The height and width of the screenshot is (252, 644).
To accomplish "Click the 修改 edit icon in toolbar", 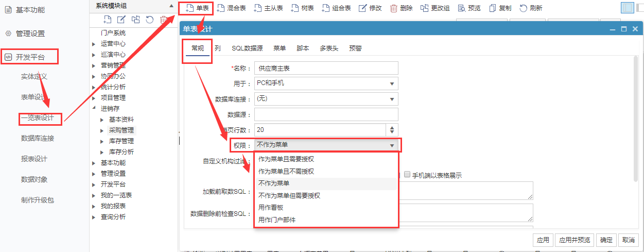I will tap(363, 8).
